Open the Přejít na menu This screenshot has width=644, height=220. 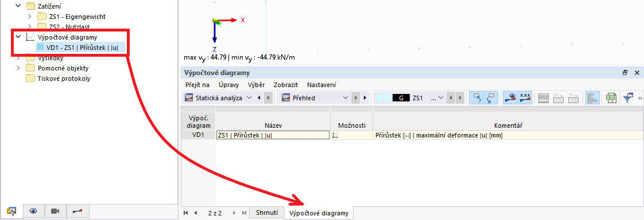pos(197,85)
